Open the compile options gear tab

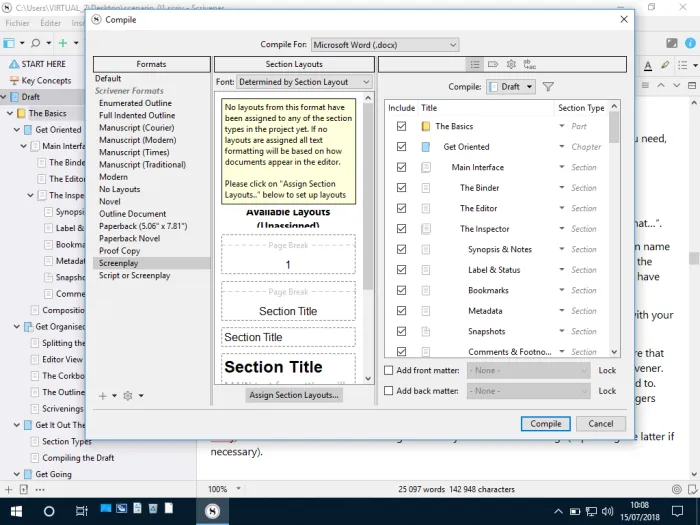(511, 65)
